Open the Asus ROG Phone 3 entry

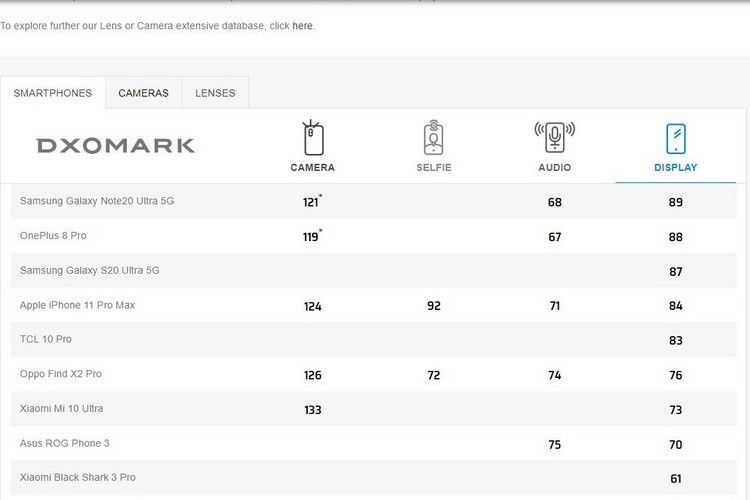coord(65,444)
